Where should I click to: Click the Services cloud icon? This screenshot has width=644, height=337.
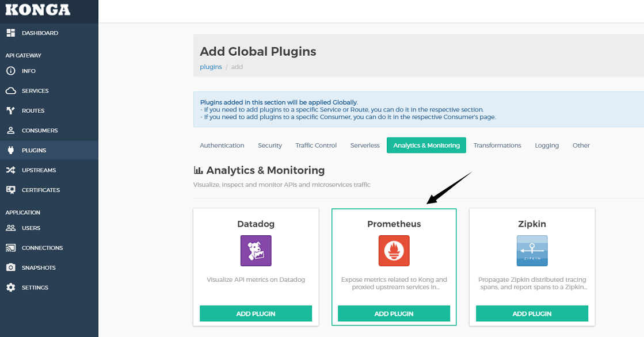(10, 91)
